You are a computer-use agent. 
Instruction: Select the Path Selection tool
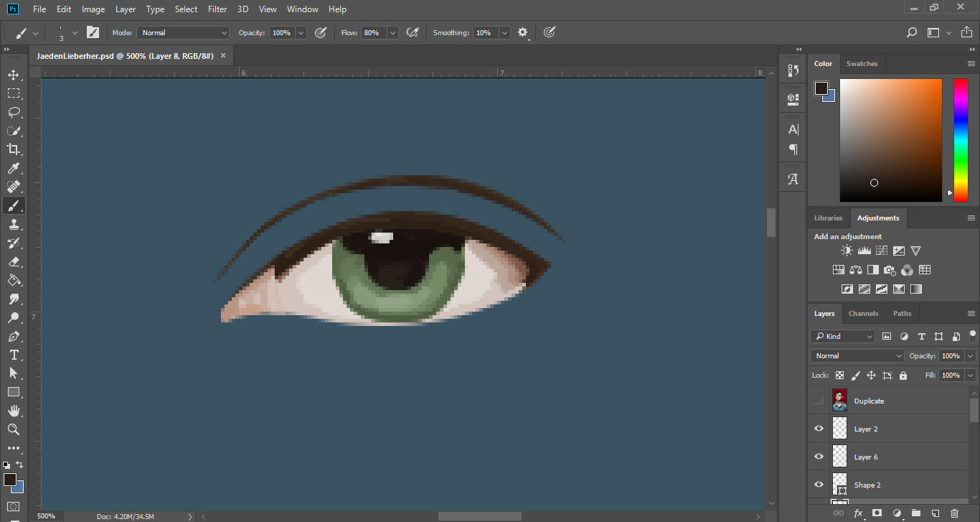pyautogui.click(x=14, y=373)
